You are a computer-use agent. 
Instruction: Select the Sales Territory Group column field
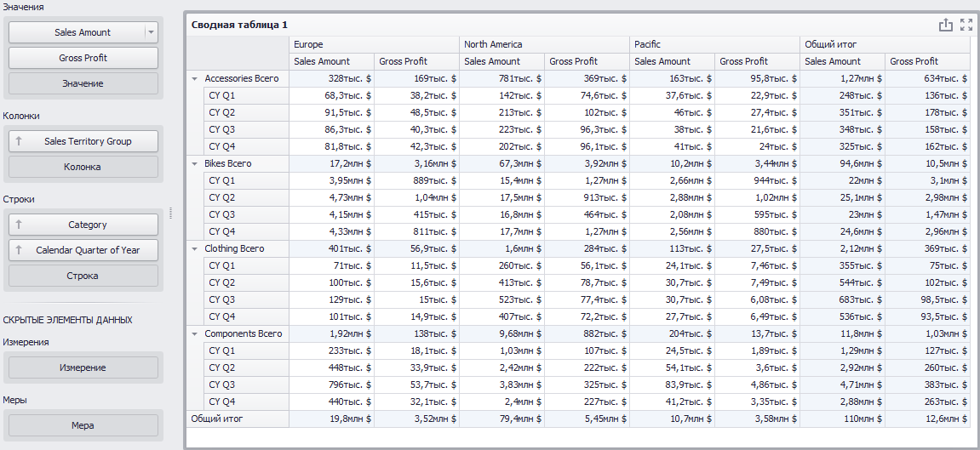click(x=83, y=142)
